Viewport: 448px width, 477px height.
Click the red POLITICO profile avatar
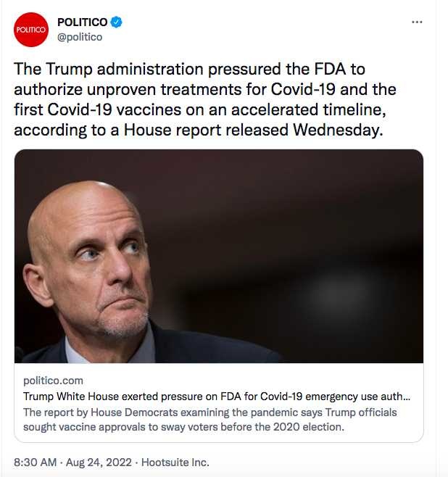[31, 30]
